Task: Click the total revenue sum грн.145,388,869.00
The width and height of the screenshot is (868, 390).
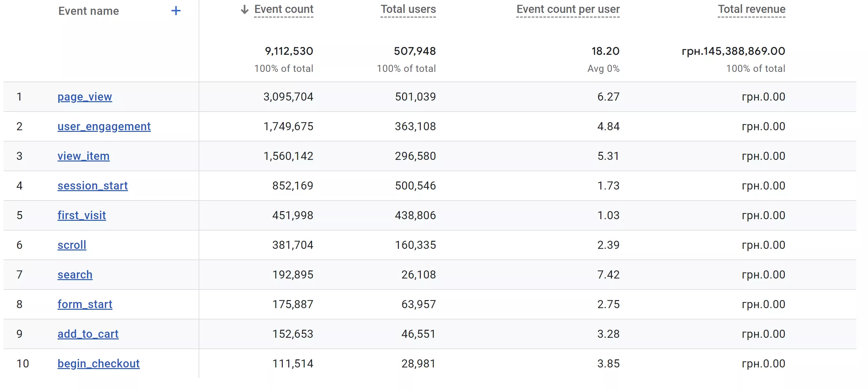Action: click(733, 51)
